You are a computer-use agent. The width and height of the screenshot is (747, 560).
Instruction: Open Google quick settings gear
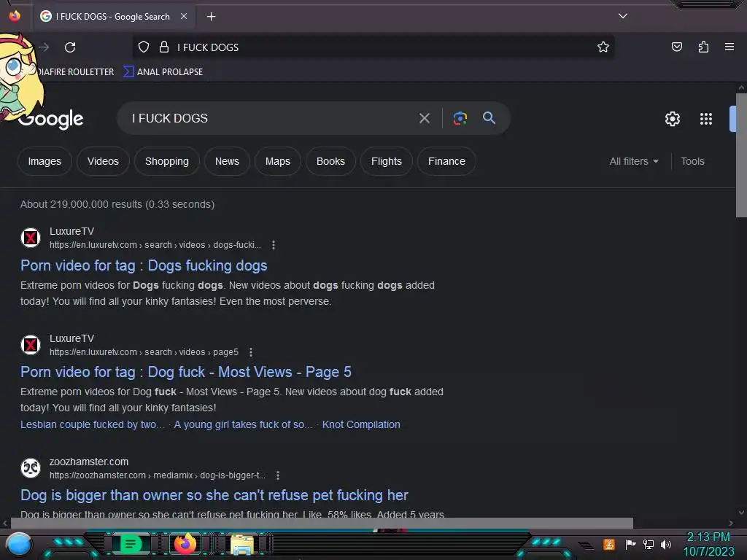point(672,119)
